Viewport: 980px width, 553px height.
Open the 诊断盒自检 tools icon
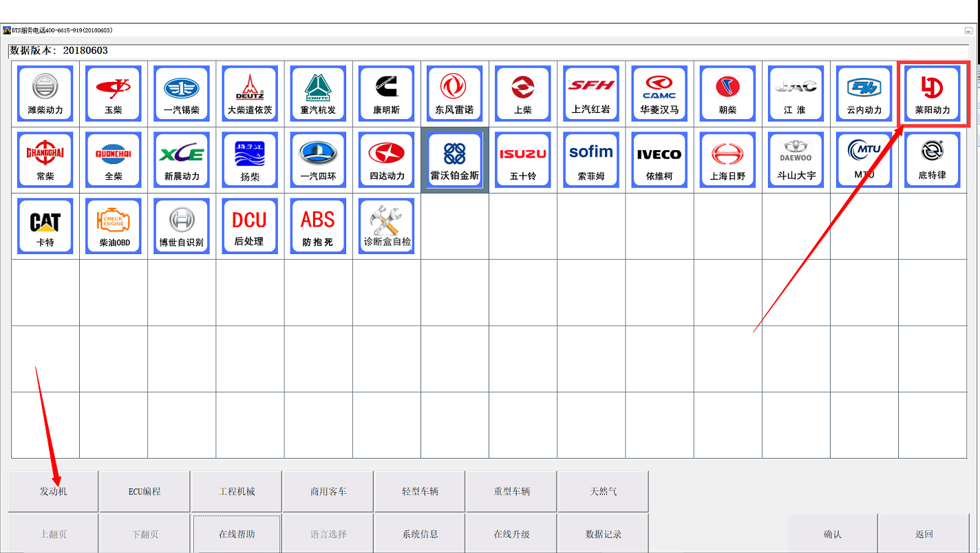(387, 226)
